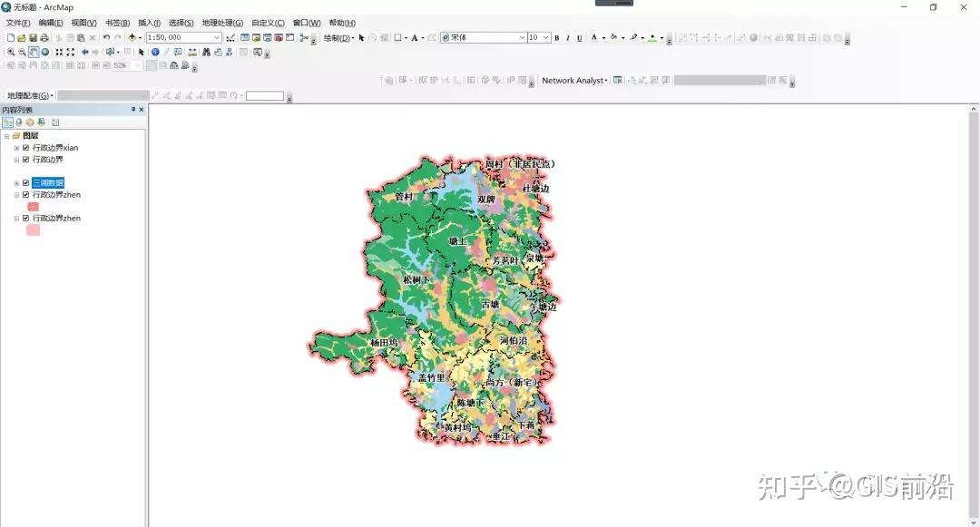Screen dimensions: 980x527
Task: Select the Measure tool
Action: 192,52
